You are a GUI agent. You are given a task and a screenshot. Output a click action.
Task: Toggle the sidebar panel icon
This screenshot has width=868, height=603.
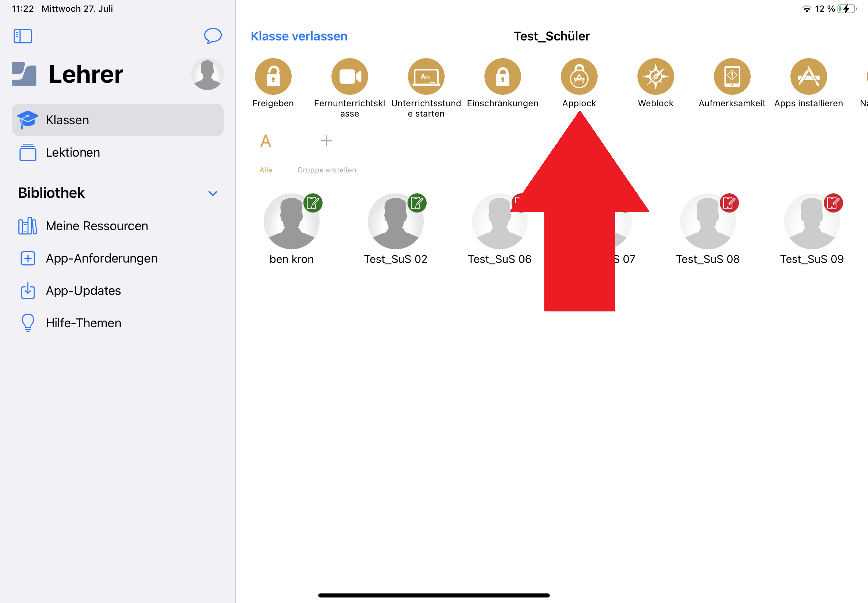click(x=23, y=36)
